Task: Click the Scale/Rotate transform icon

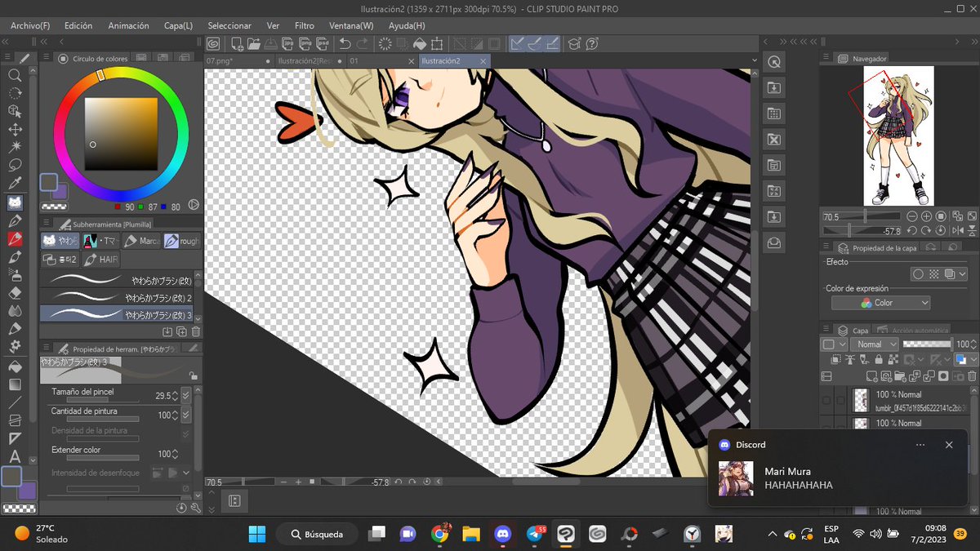Action: coord(437,44)
